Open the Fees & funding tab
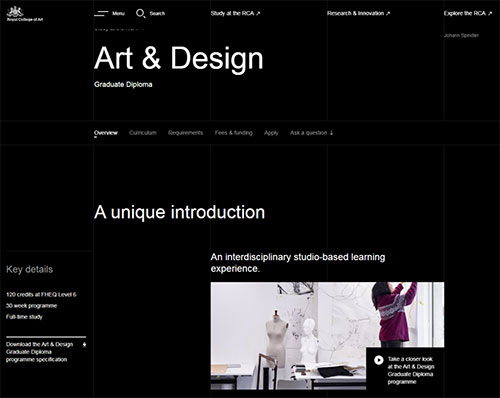Screen dimensions: 500x398 click(x=234, y=133)
